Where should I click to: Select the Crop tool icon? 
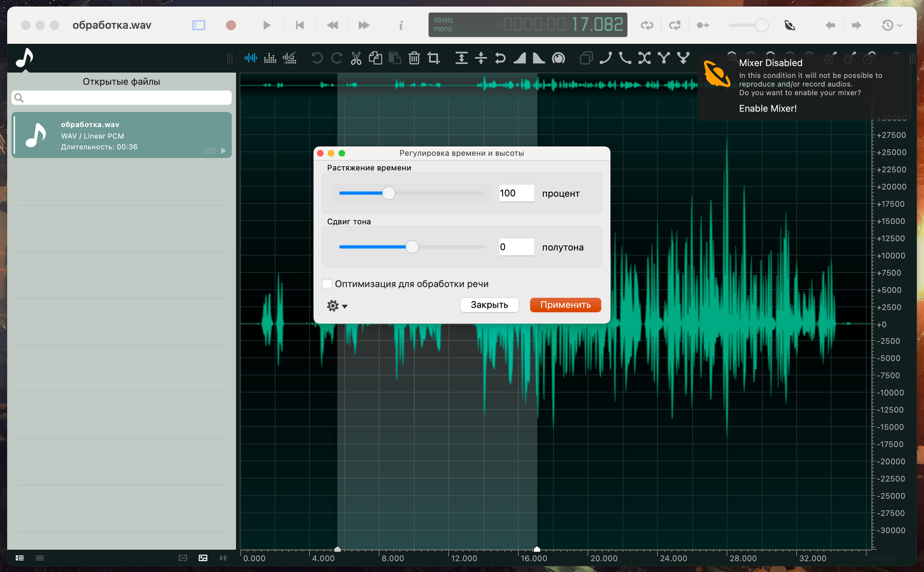click(433, 58)
